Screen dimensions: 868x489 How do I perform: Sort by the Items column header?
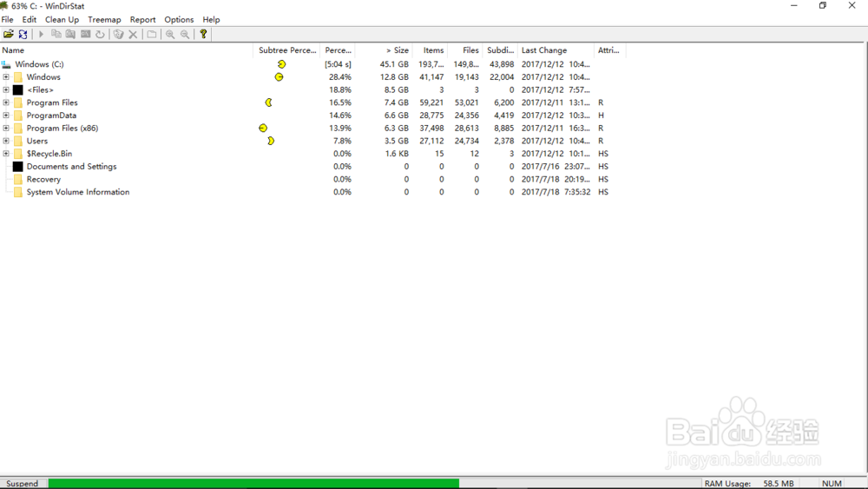pyautogui.click(x=430, y=50)
